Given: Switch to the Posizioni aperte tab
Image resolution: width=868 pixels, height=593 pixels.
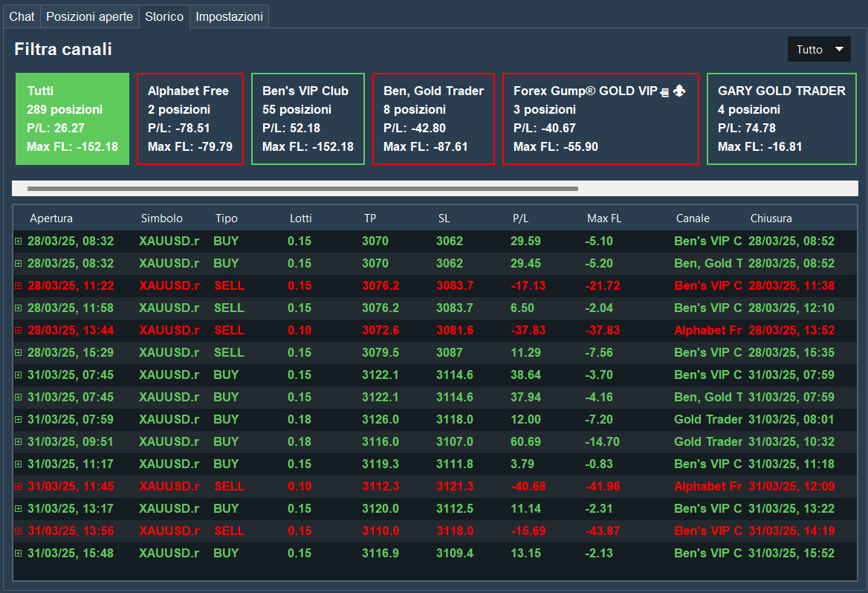Looking at the screenshot, I should [x=90, y=16].
